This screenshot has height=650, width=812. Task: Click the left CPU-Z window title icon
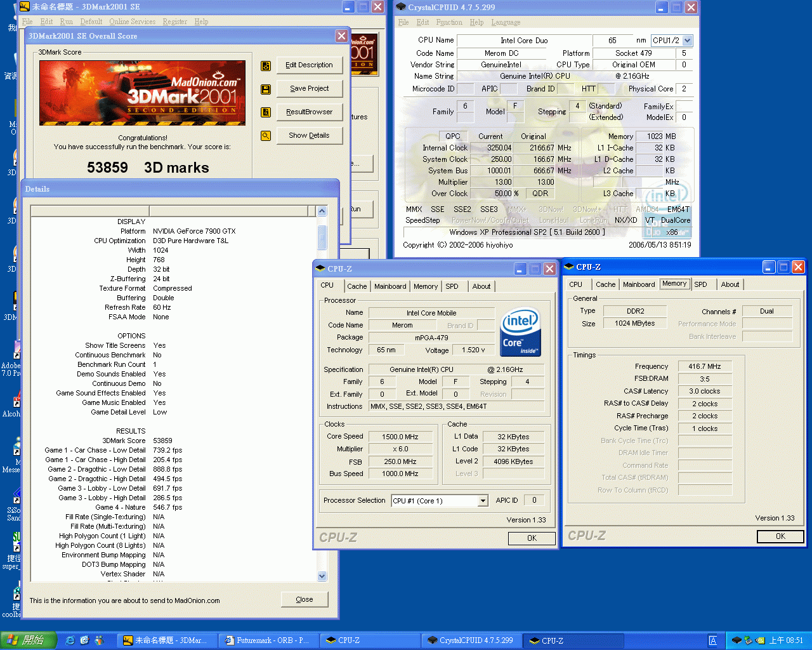[320, 269]
